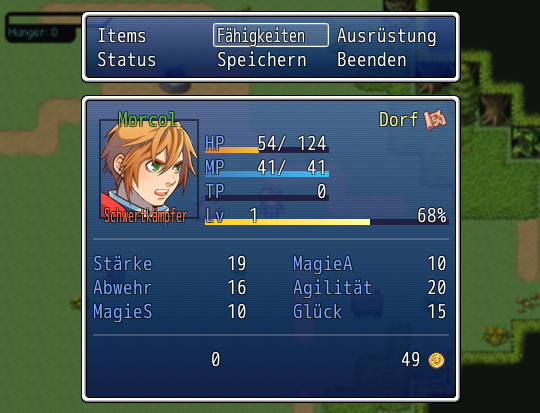This screenshot has height=413, width=540.
Task: Open the Items menu
Action: (x=122, y=36)
